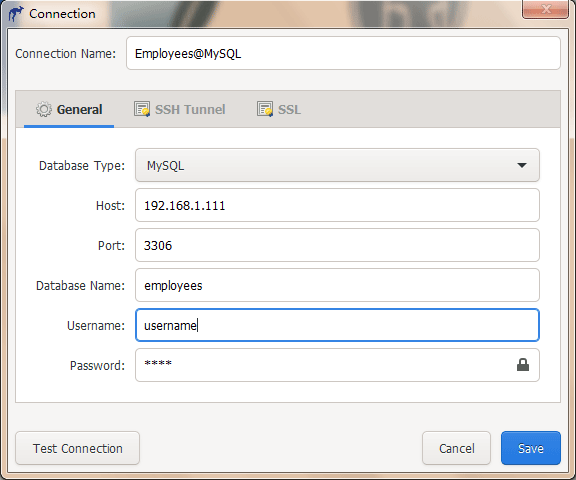The height and width of the screenshot is (480, 576).
Task: Click inside the Username input field
Action: 337,325
